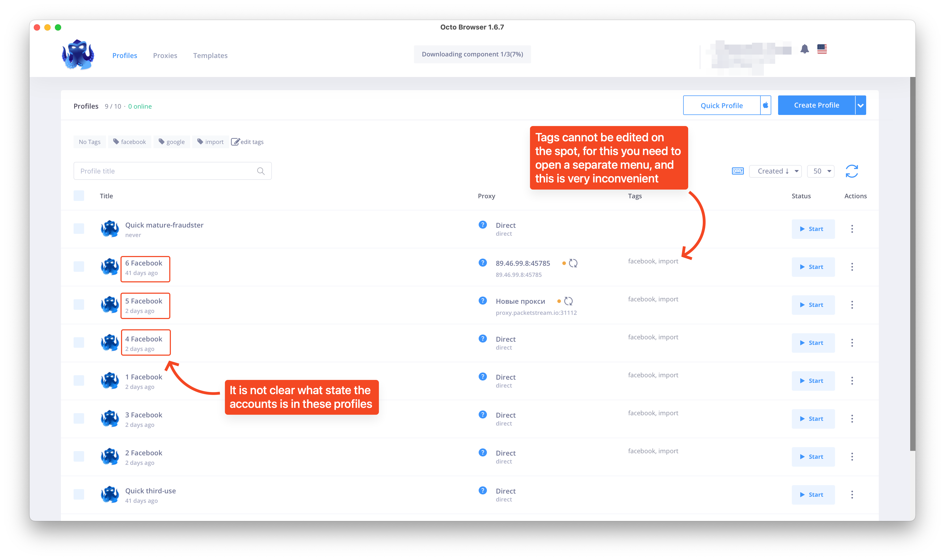Open the Created sort order dropdown
The width and height of the screenshot is (945, 560).
click(x=775, y=171)
